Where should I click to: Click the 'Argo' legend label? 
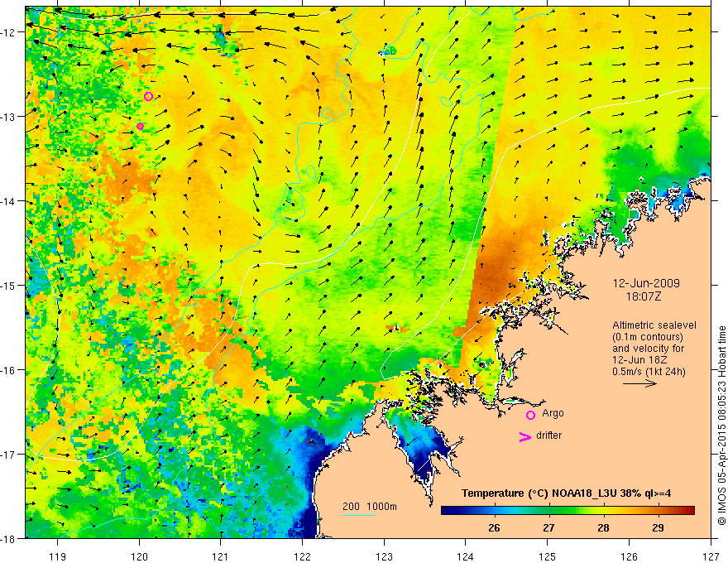pos(553,413)
